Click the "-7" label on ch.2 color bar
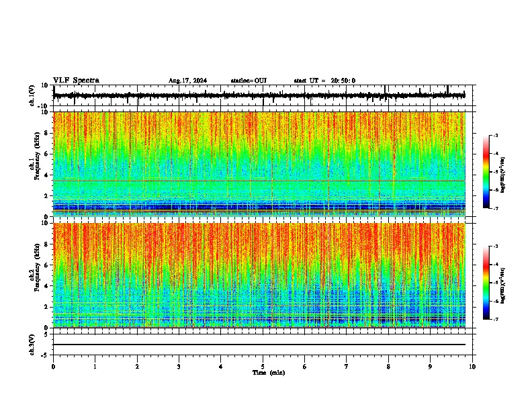The width and height of the screenshot is (532, 411). tap(496, 319)
